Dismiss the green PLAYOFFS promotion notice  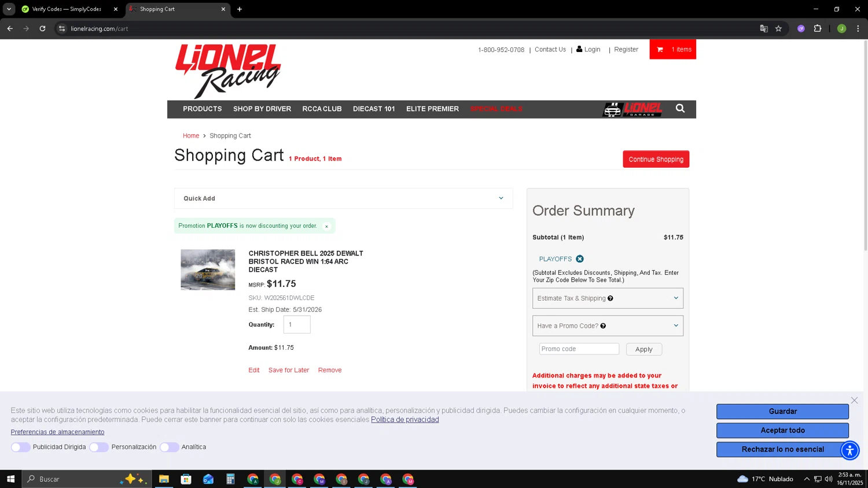pyautogui.click(x=326, y=226)
